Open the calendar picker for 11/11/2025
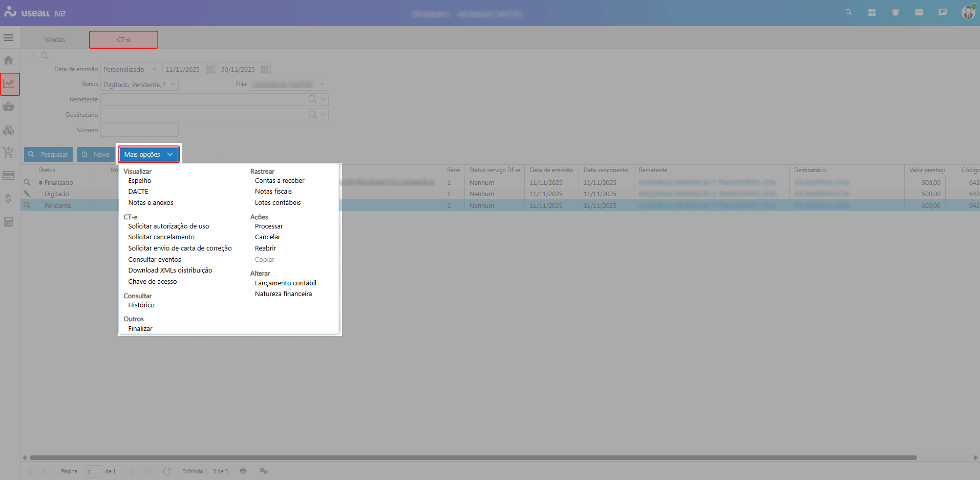 [210, 70]
